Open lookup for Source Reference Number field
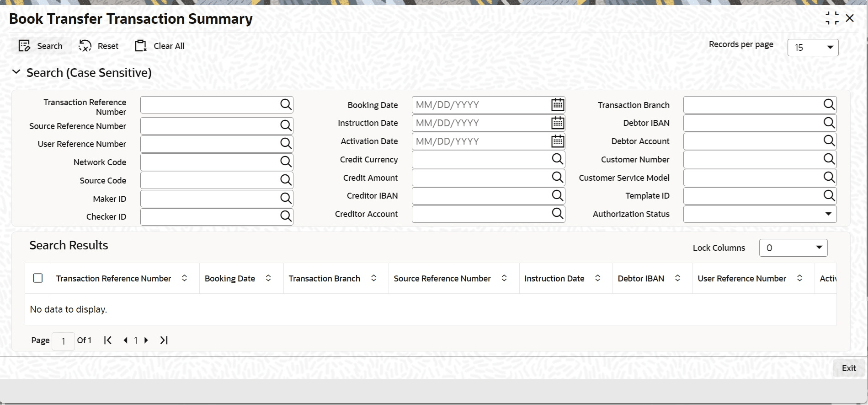 coord(286,125)
